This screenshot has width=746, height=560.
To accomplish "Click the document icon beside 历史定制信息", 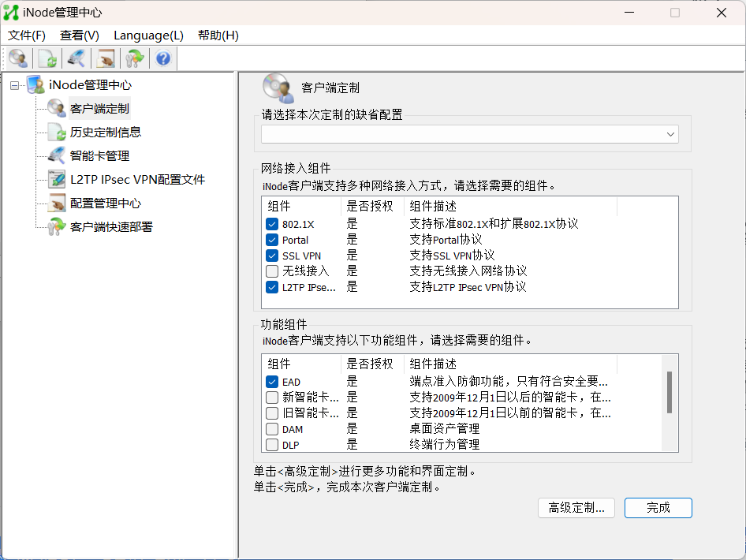I will tap(57, 132).
